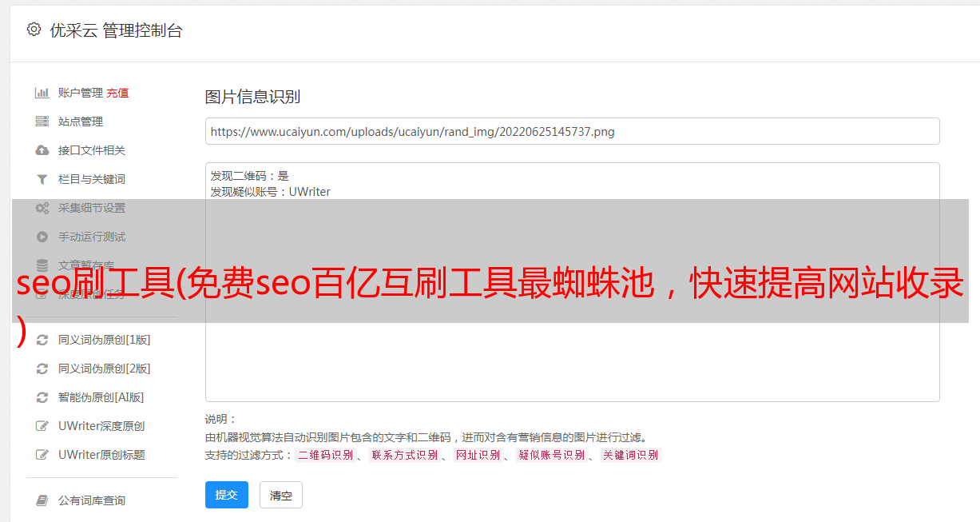The height and width of the screenshot is (522, 980).
Task: Click the server icon for 站点管理
Action: pyautogui.click(x=42, y=122)
